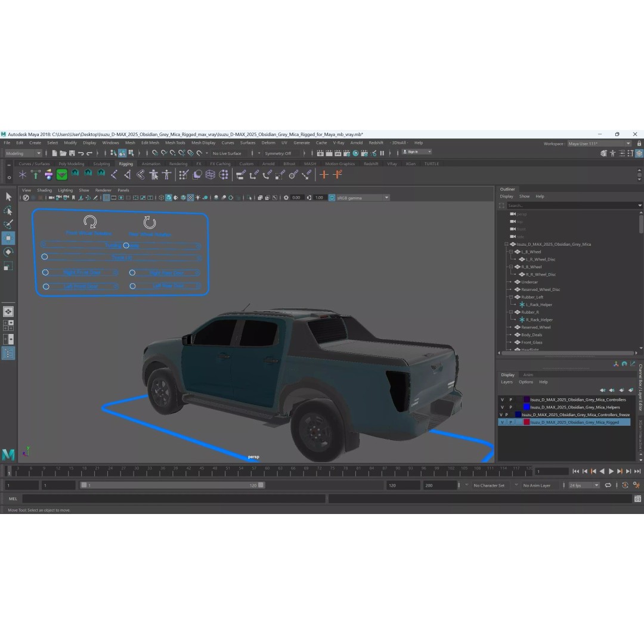644x644 pixels.
Task: Open the Outliner Display menu
Action: (x=506, y=196)
